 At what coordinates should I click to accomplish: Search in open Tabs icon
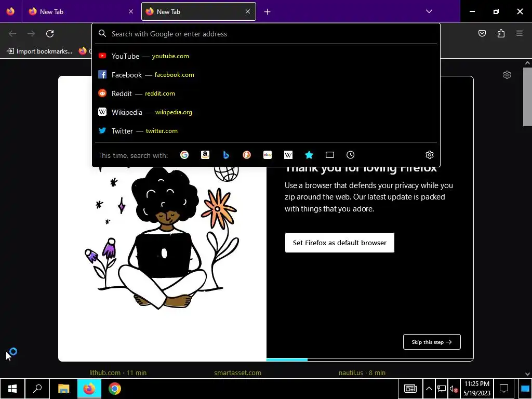click(330, 155)
